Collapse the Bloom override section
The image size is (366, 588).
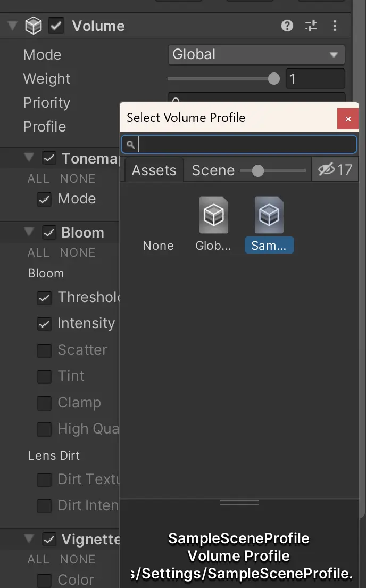tap(29, 232)
